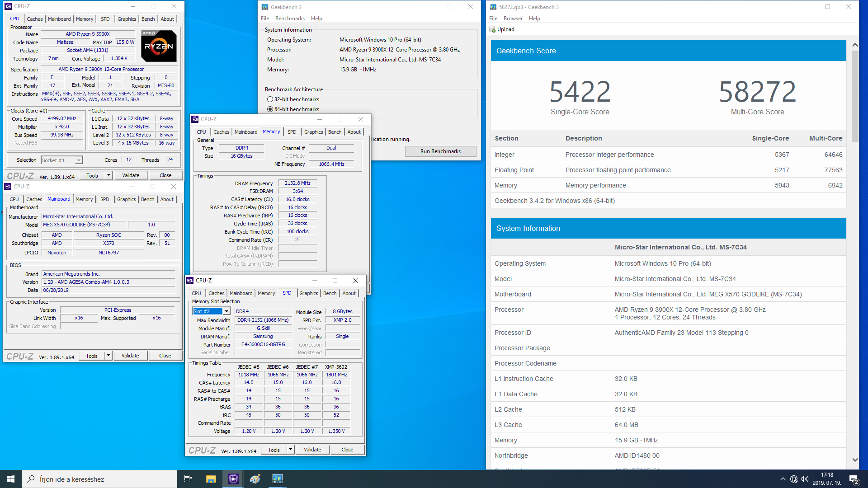Click the Multi-Core Score 58272
The image size is (868, 488).
[757, 91]
